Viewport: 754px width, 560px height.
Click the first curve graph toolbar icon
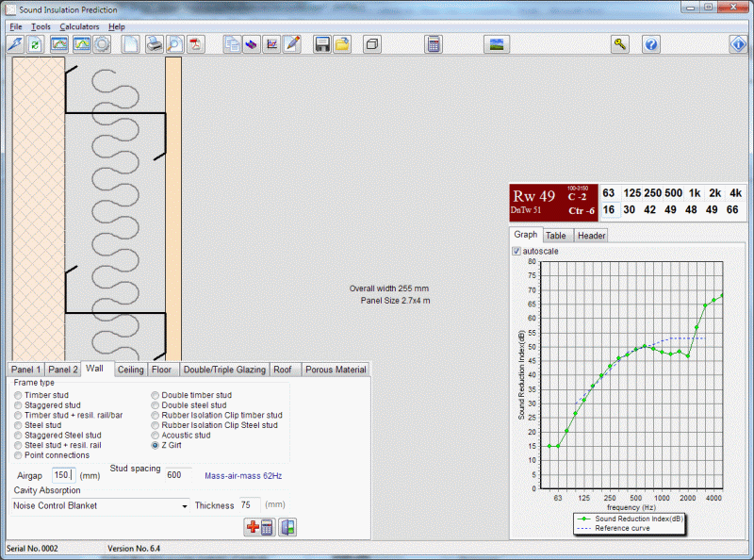pyautogui.click(x=59, y=44)
